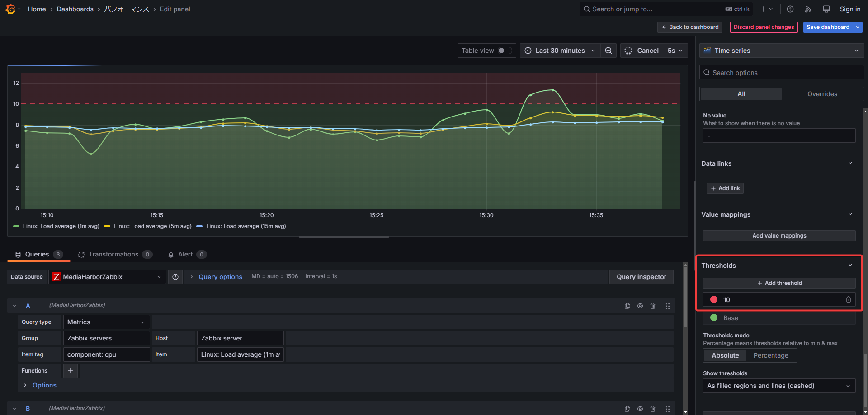Open MediaHarborZabbix data source dropdown

click(107, 277)
